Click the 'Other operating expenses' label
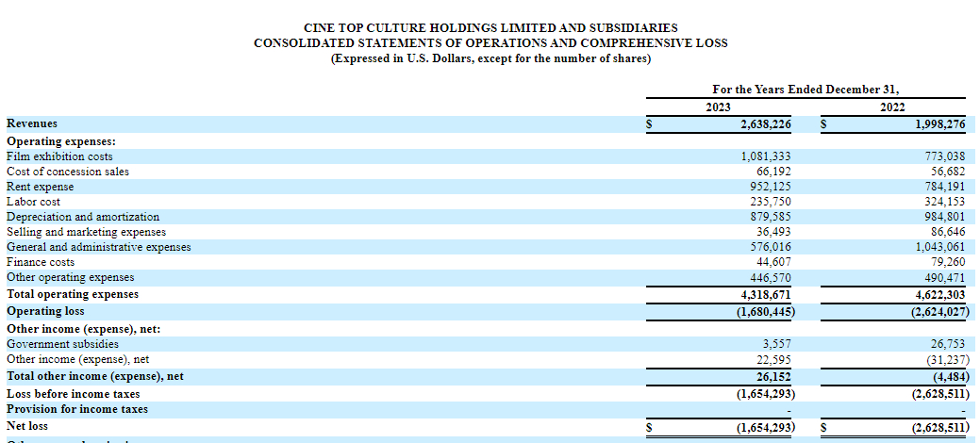Image resolution: width=980 pixels, height=443 pixels. 70,277
